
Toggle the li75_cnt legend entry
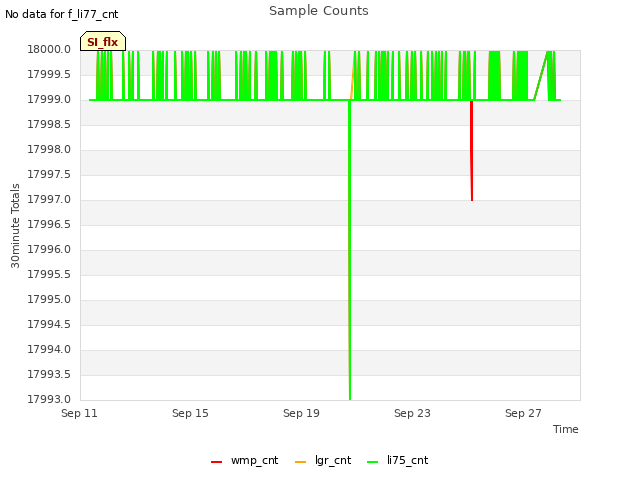[x=398, y=460]
